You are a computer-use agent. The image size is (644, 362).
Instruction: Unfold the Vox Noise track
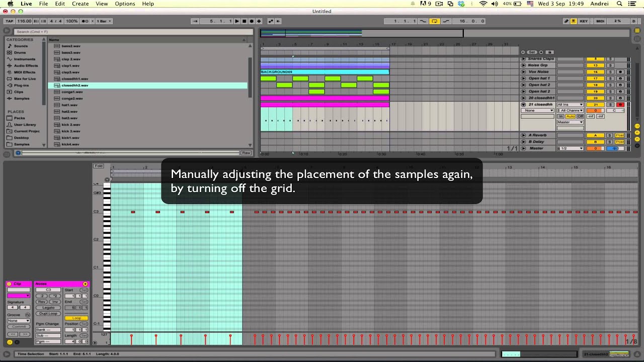click(523, 72)
